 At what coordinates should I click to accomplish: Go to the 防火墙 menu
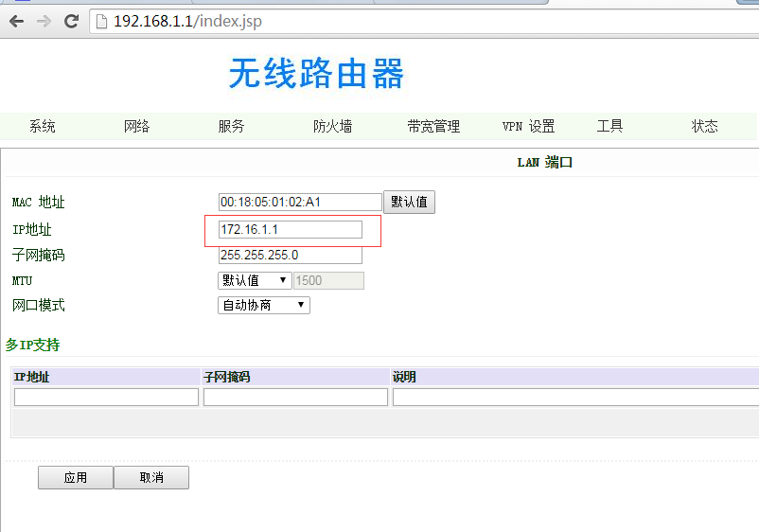[x=332, y=126]
